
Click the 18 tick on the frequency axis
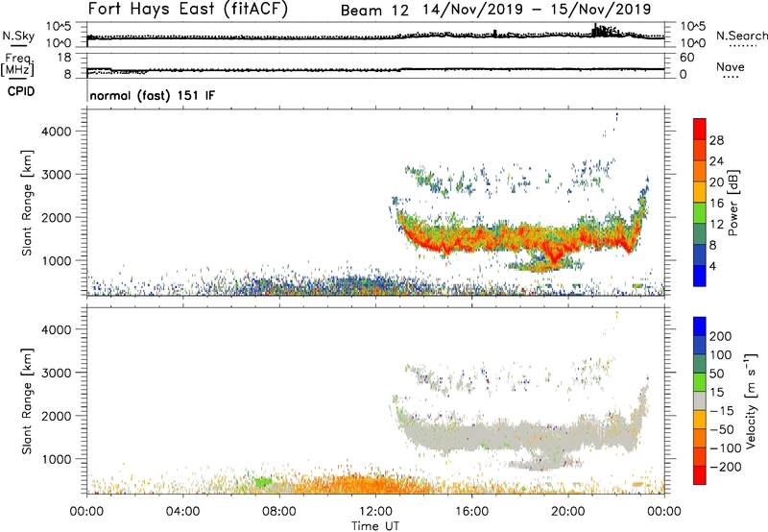pos(64,58)
